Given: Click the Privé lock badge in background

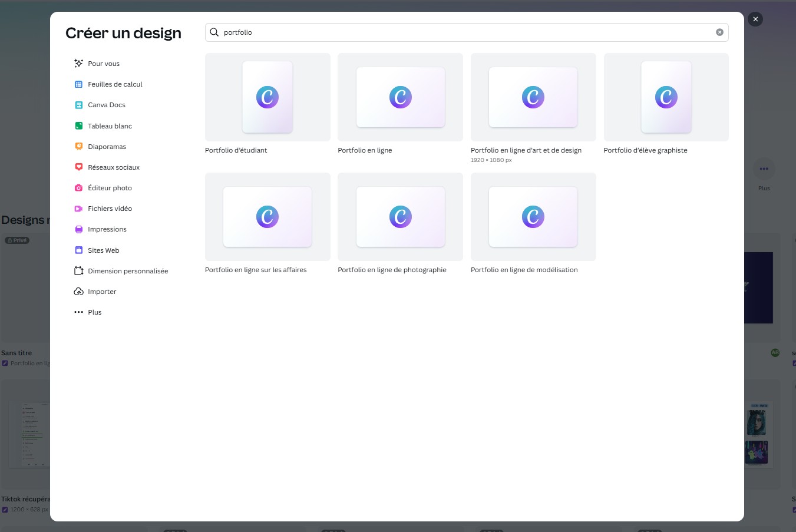Looking at the screenshot, I should (x=17, y=240).
